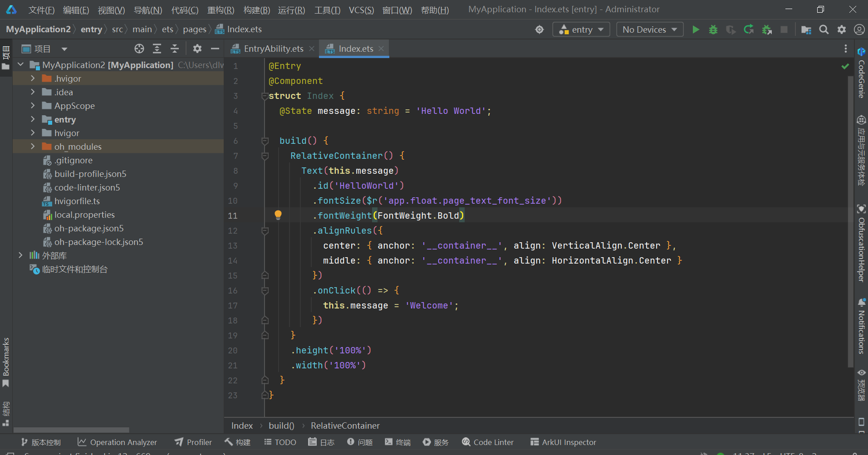Open the Search Everywhere magnifier
Viewport: 868px width, 455px height.
pyautogui.click(x=824, y=29)
